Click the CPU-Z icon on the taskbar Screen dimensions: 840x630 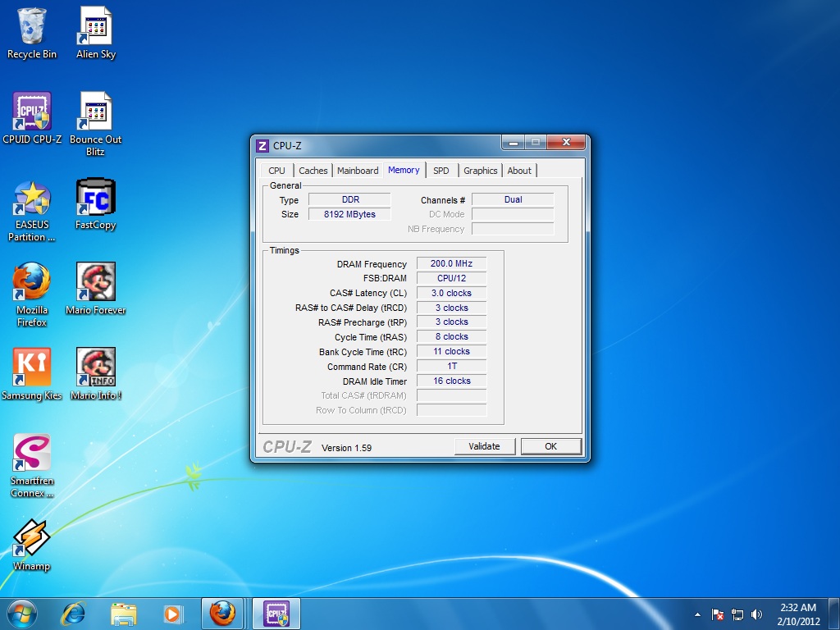(x=276, y=614)
